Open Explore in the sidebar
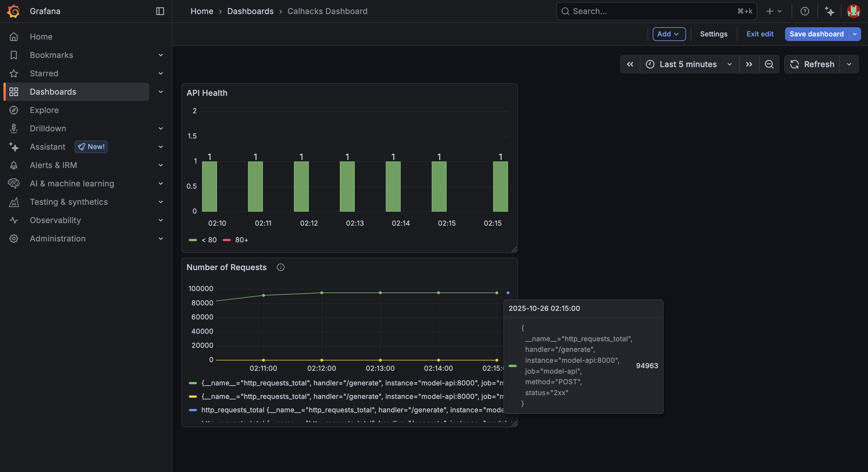Image resolution: width=868 pixels, height=472 pixels. coord(44,110)
